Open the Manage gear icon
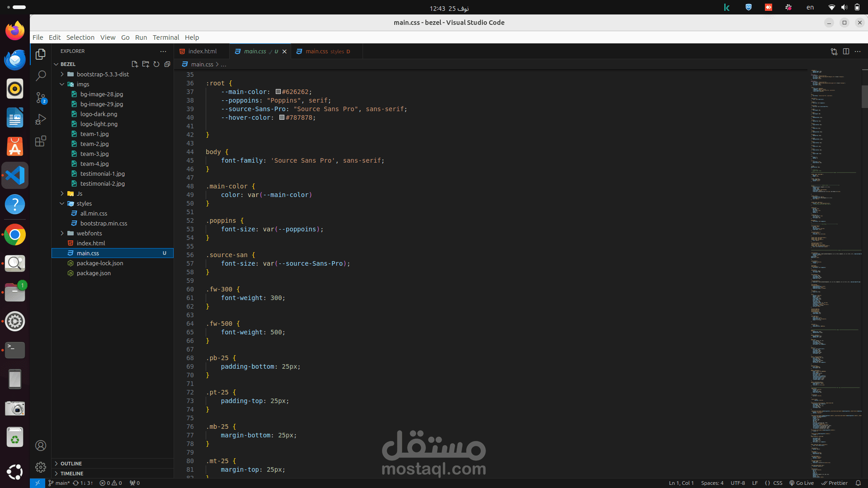 41,467
